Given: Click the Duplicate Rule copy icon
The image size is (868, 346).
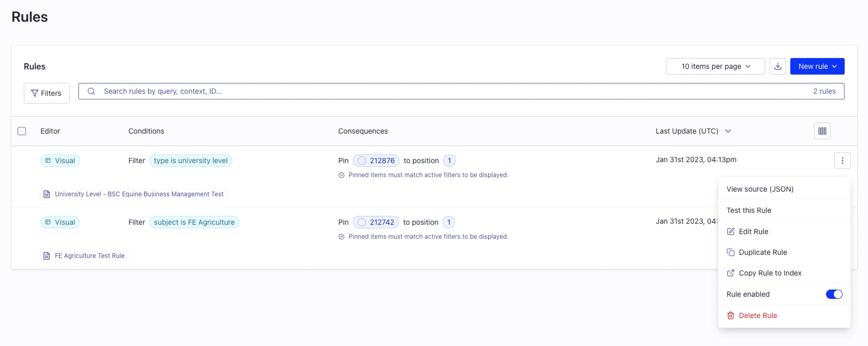Looking at the screenshot, I should (730, 252).
